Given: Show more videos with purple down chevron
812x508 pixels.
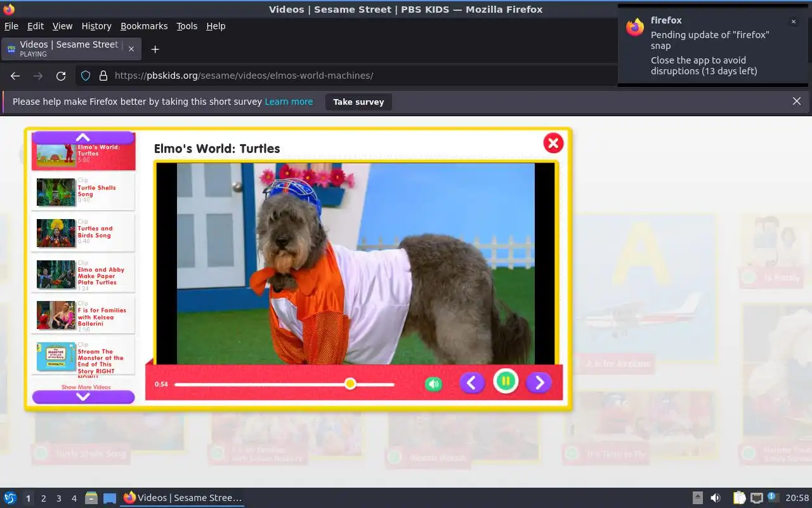Looking at the screenshot, I should [x=83, y=397].
